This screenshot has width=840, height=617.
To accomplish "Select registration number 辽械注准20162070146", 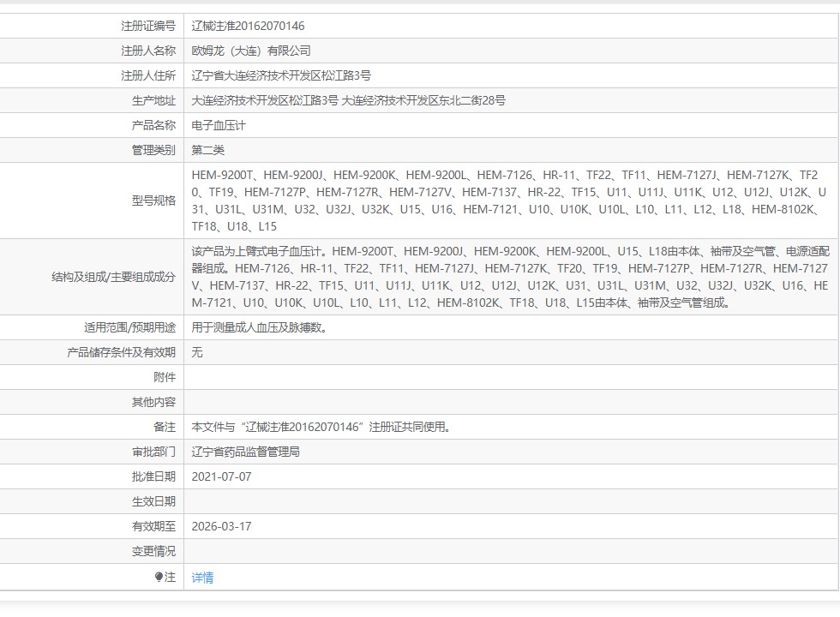I will (248, 26).
